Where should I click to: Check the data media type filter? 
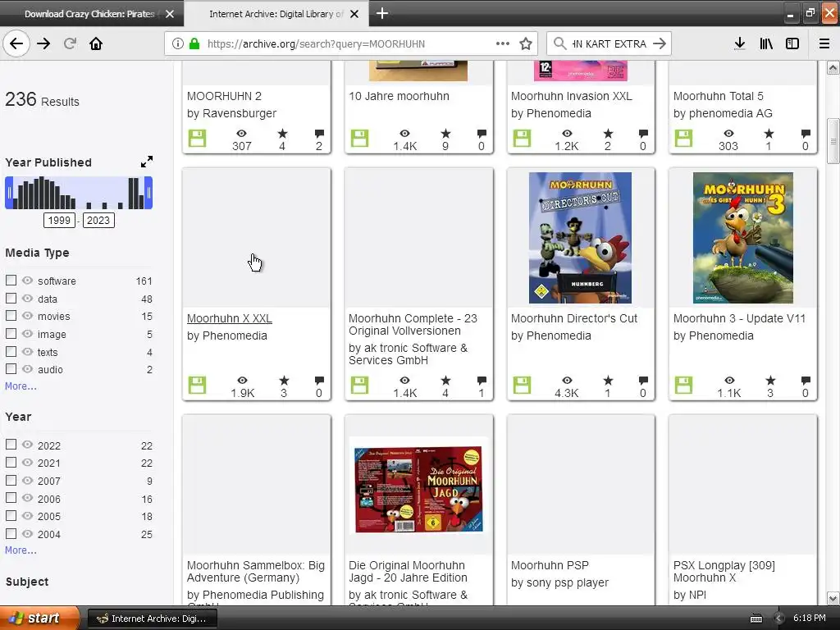tap(11, 298)
